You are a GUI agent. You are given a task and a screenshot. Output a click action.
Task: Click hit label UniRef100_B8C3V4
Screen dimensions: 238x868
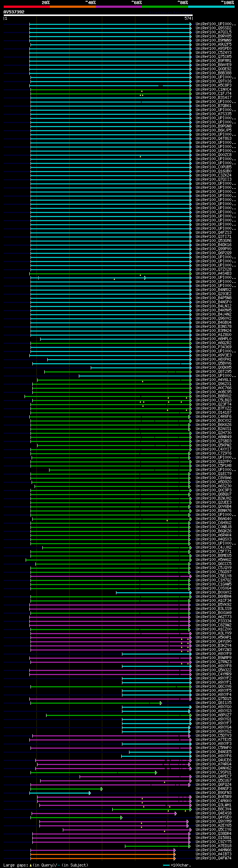click(213, 809)
